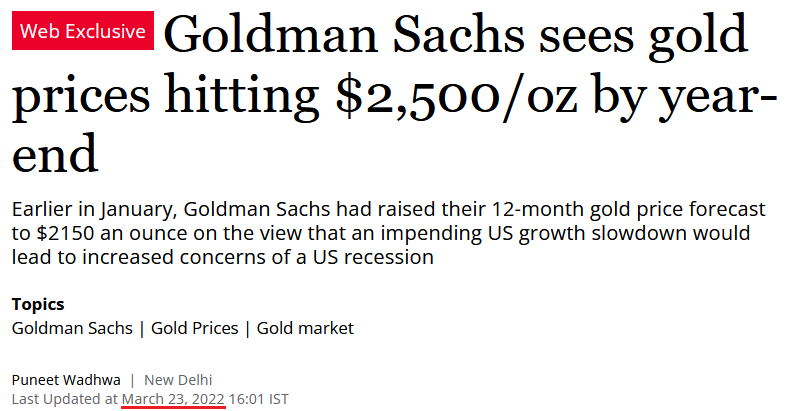Click the Topics heading label

pos(38,304)
